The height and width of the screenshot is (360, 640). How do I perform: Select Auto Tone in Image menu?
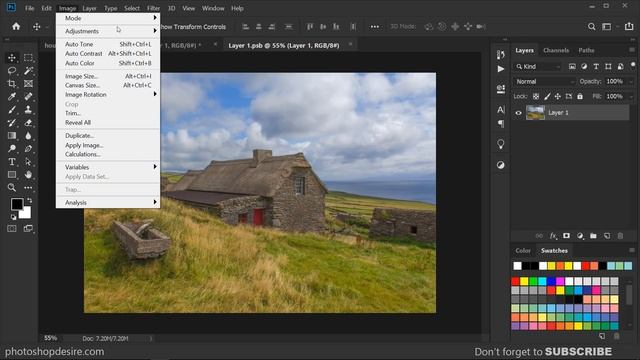[x=108, y=44]
